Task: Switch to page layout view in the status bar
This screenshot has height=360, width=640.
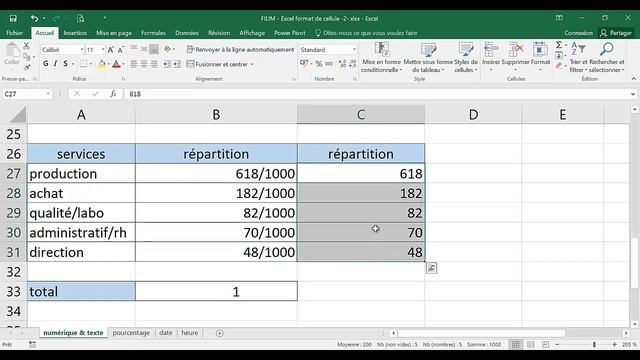Action: (531, 344)
